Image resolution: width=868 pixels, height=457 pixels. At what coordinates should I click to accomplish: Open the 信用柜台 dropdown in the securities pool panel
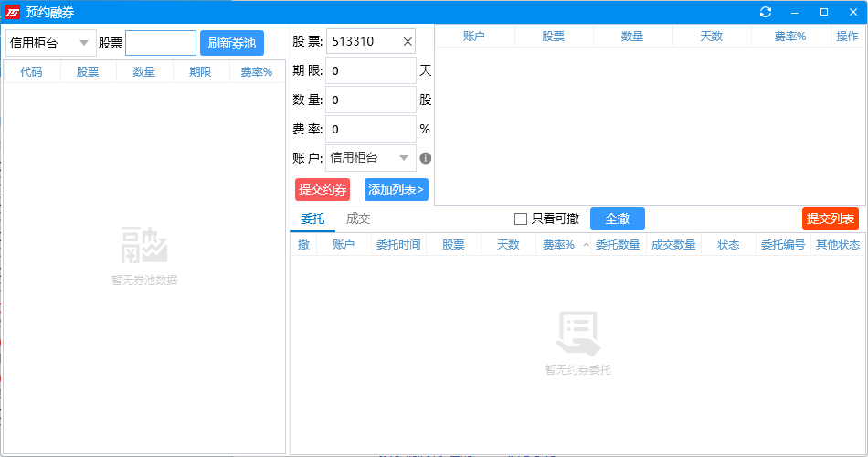pyautogui.click(x=51, y=43)
